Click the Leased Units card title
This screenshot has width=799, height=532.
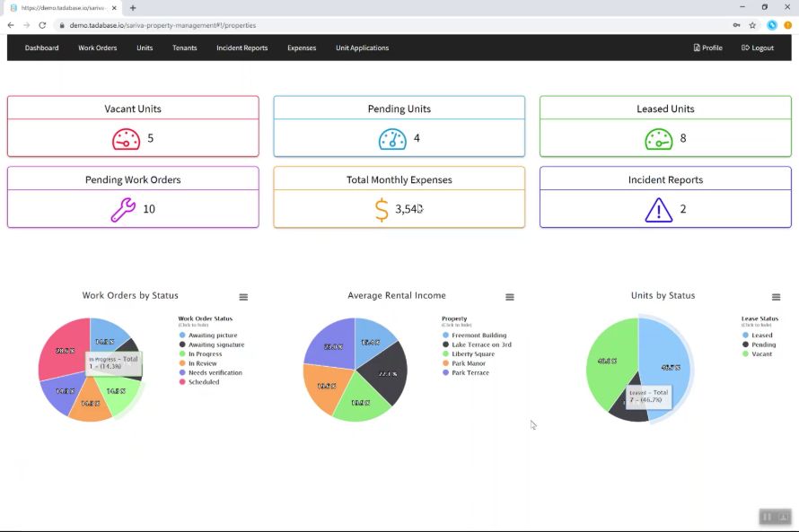tap(665, 109)
